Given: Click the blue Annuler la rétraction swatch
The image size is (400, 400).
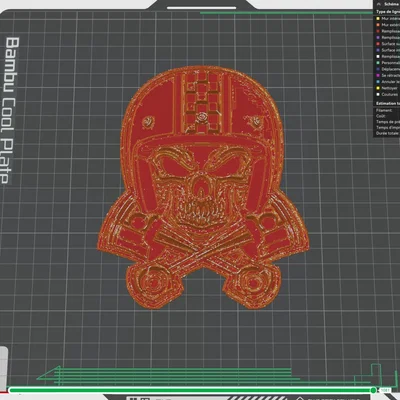Looking at the screenshot, I should click(x=378, y=82).
